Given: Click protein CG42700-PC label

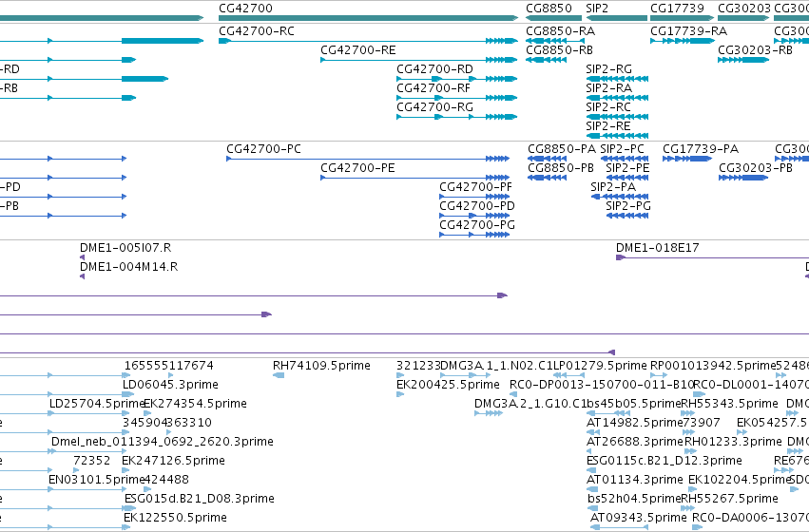Looking at the screenshot, I should [x=263, y=149].
